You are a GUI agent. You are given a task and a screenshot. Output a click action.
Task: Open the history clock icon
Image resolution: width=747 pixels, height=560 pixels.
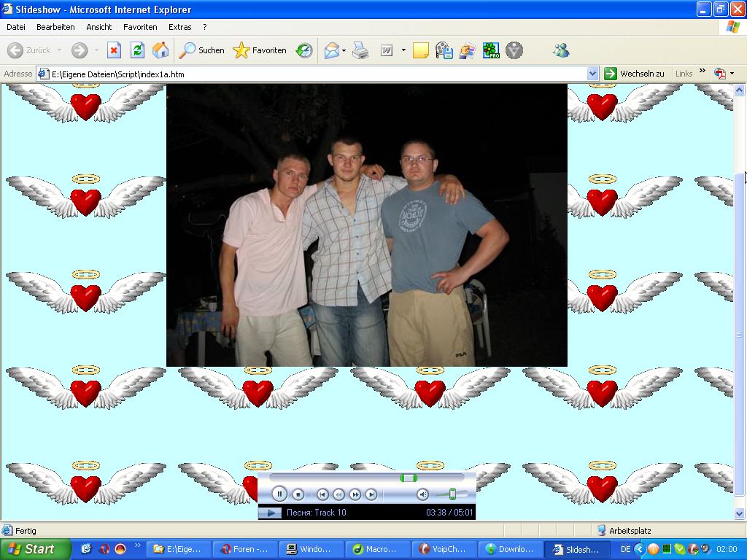(x=304, y=50)
